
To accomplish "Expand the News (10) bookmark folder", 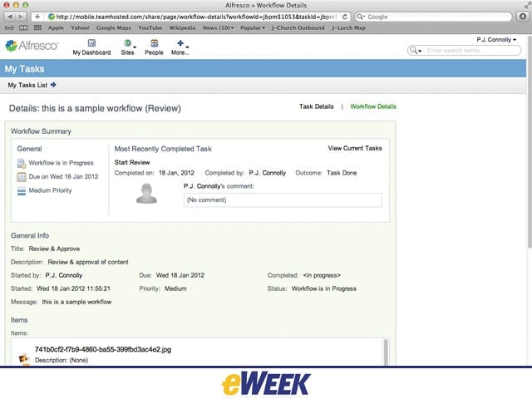I will click(x=218, y=27).
